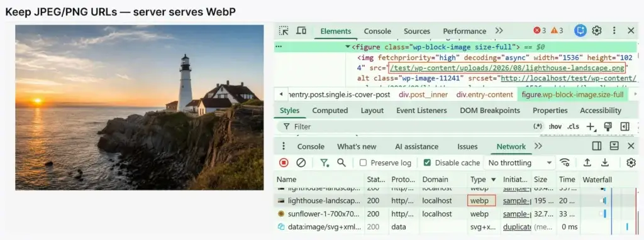Toggle the .cls element classes button
This screenshot has height=240, width=644.
pos(574,126)
